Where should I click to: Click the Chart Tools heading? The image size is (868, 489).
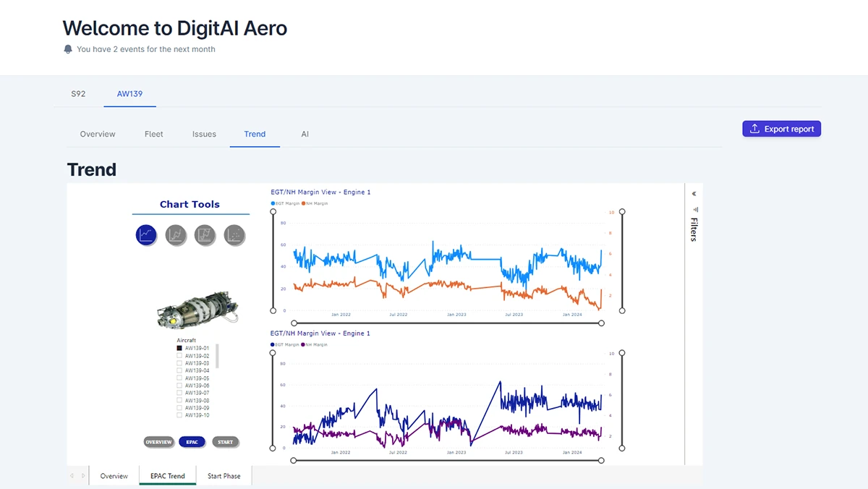(x=190, y=205)
